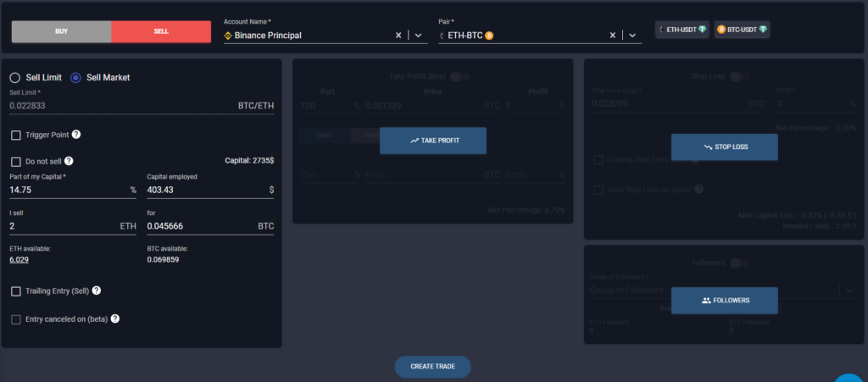This screenshot has width=868, height=382.
Task: Open the Entry canceled on help icon
Action: [115, 319]
